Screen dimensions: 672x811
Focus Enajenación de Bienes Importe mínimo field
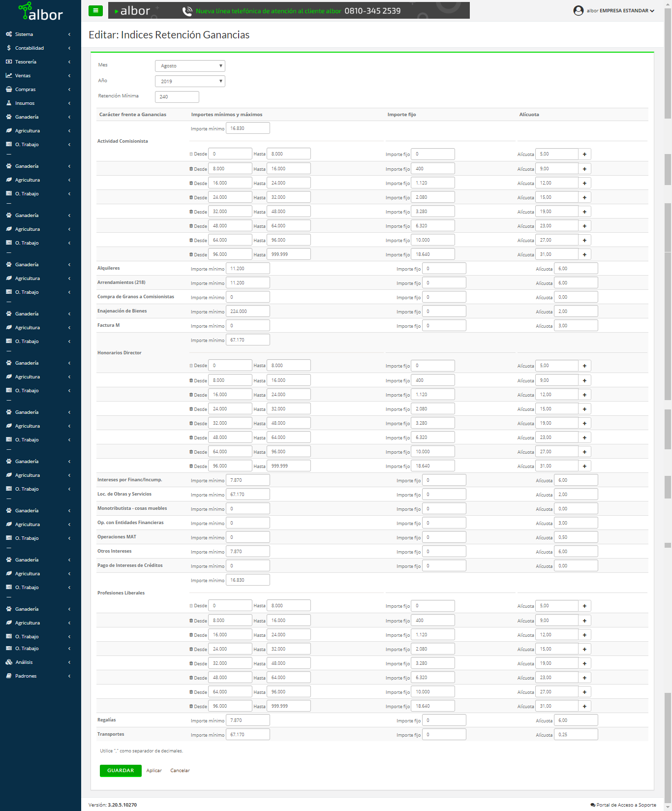[x=248, y=311]
